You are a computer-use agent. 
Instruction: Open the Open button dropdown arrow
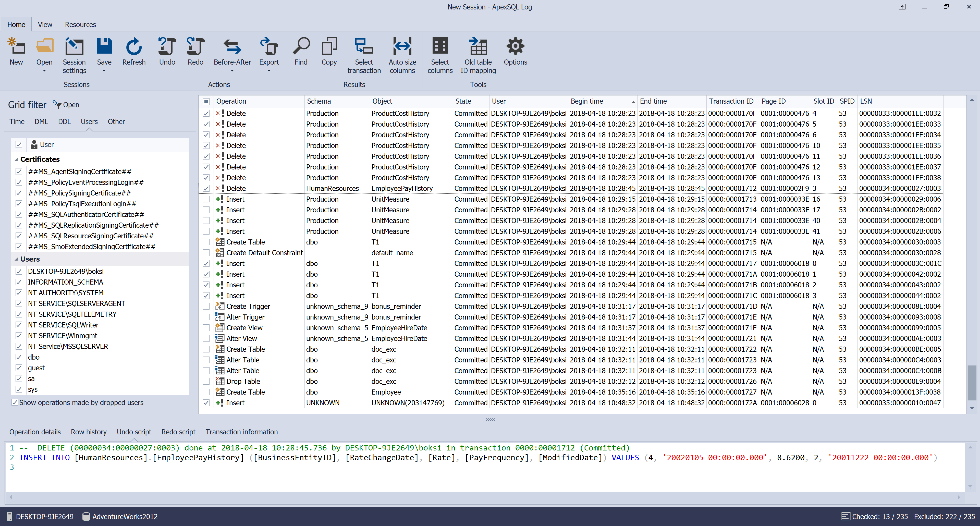click(44, 71)
